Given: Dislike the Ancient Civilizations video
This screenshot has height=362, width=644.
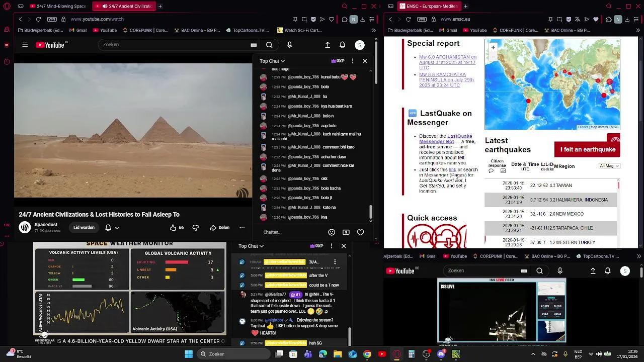Looking at the screenshot, I should [196, 227].
